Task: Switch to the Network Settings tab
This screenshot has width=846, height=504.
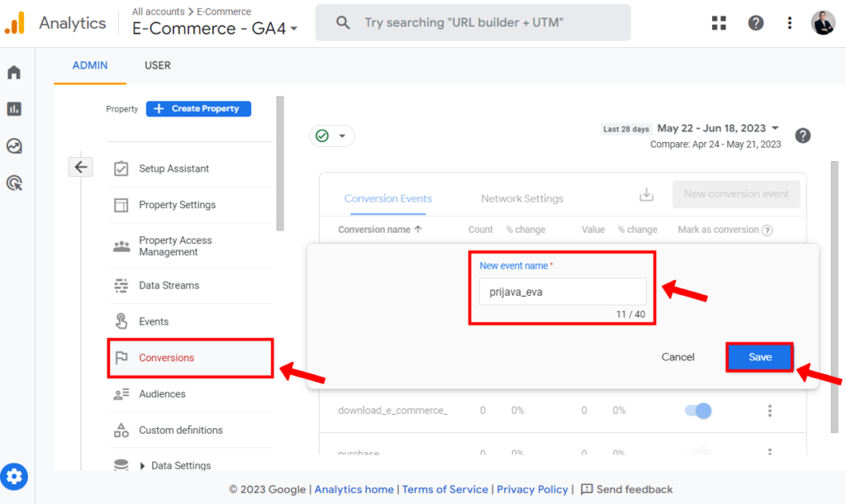Action: point(522,198)
